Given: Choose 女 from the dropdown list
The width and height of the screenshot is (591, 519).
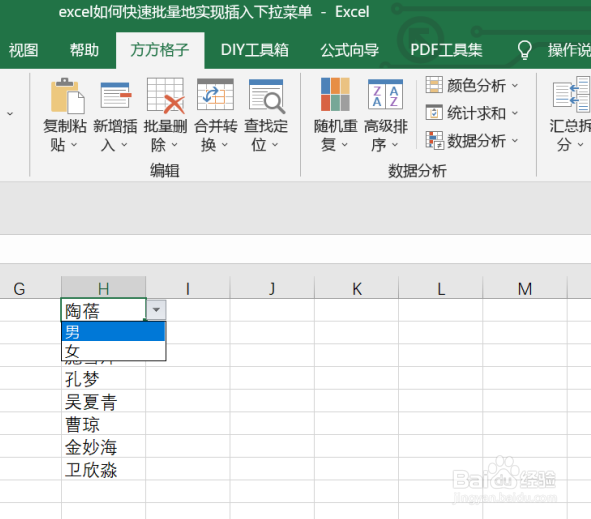Looking at the screenshot, I should tap(113, 351).
